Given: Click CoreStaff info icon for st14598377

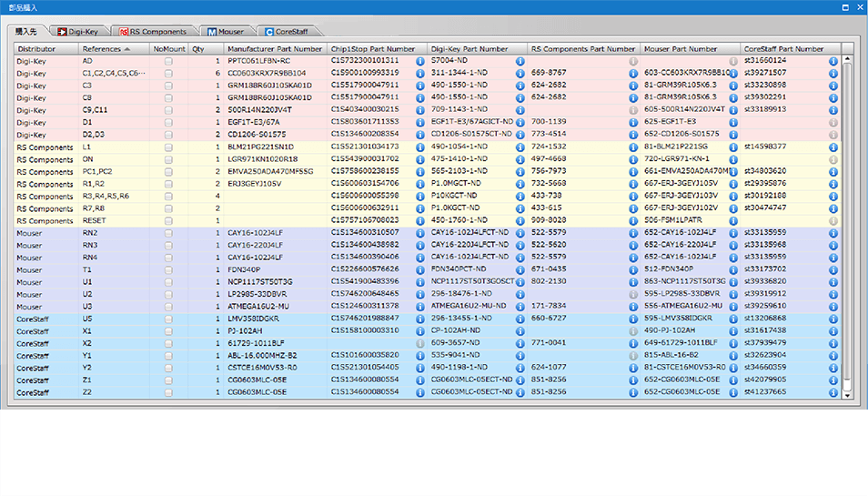Looking at the screenshot, I should 833,147.
